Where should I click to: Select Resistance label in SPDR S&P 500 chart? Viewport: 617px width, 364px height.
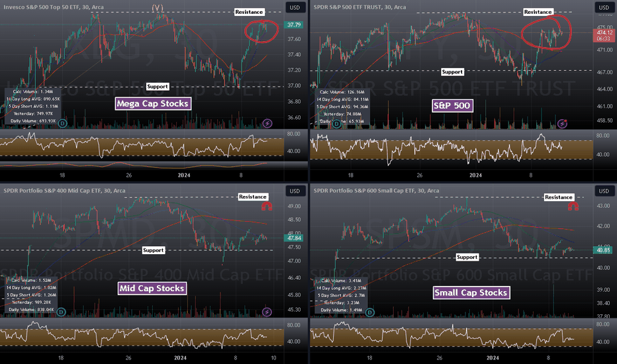click(538, 12)
